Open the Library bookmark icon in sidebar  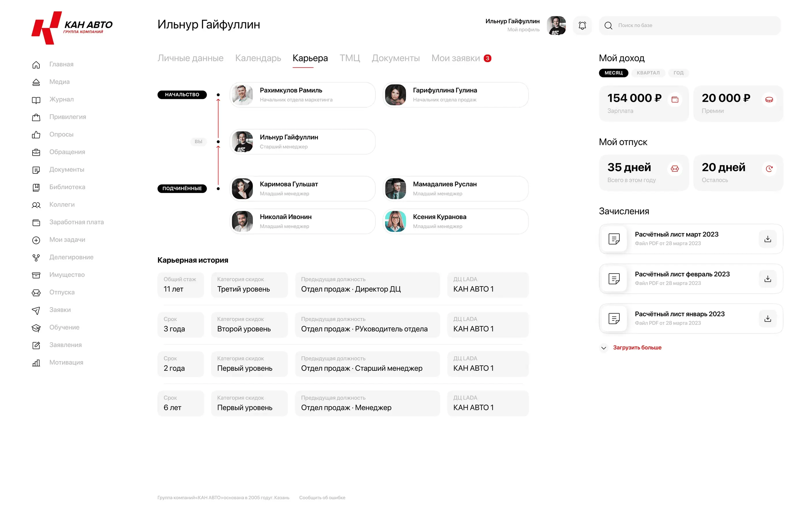pos(36,187)
